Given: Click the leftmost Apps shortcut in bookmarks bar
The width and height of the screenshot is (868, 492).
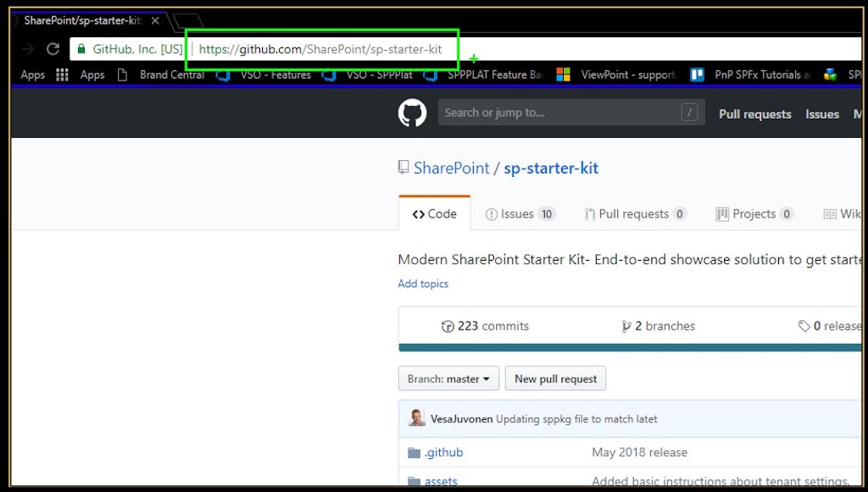Looking at the screenshot, I should click(x=33, y=75).
